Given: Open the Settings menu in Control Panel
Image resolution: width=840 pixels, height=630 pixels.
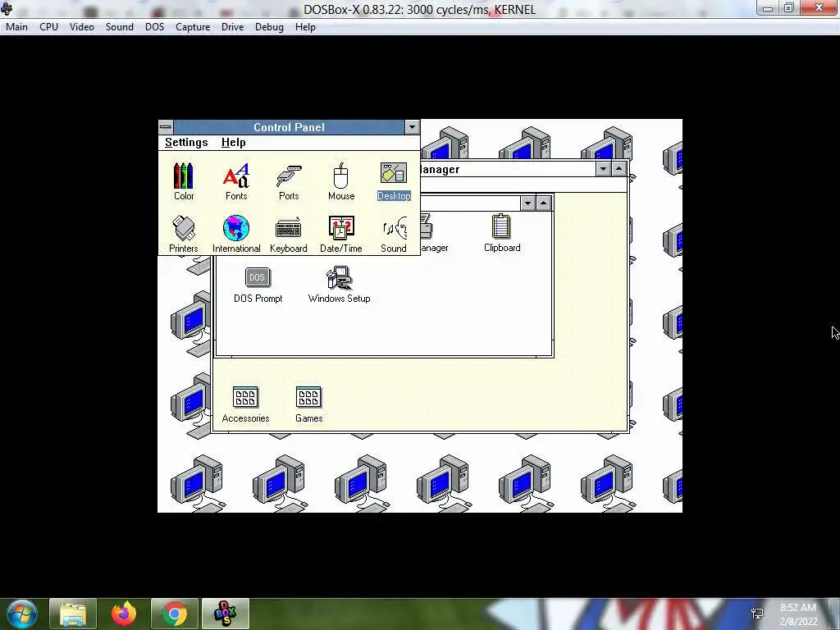Looking at the screenshot, I should point(186,143).
